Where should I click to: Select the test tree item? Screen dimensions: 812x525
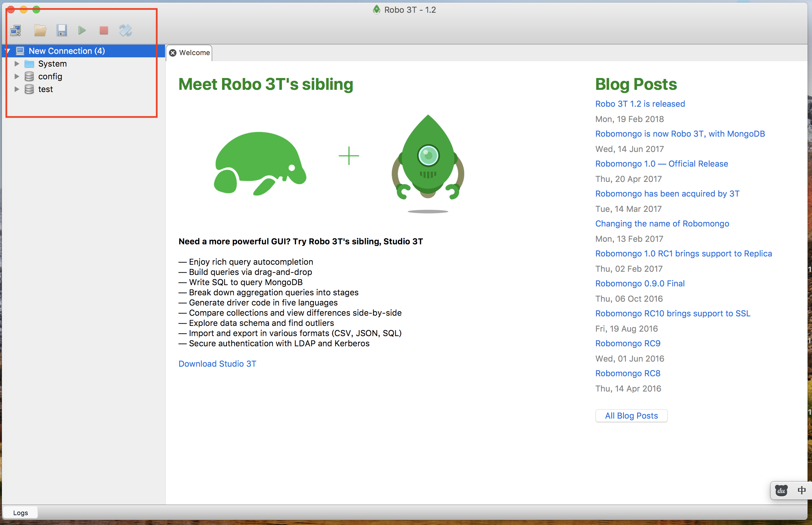click(45, 89)
